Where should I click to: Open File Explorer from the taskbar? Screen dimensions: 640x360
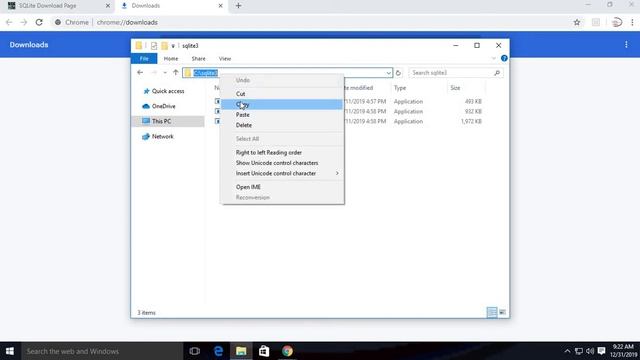(241, 351)
